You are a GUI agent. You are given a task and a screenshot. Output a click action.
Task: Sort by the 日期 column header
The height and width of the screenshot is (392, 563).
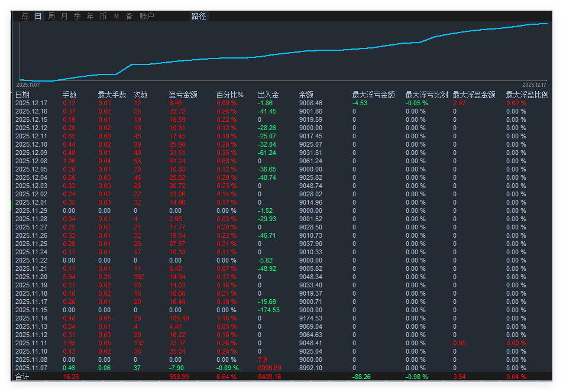[x=22, y=95]
